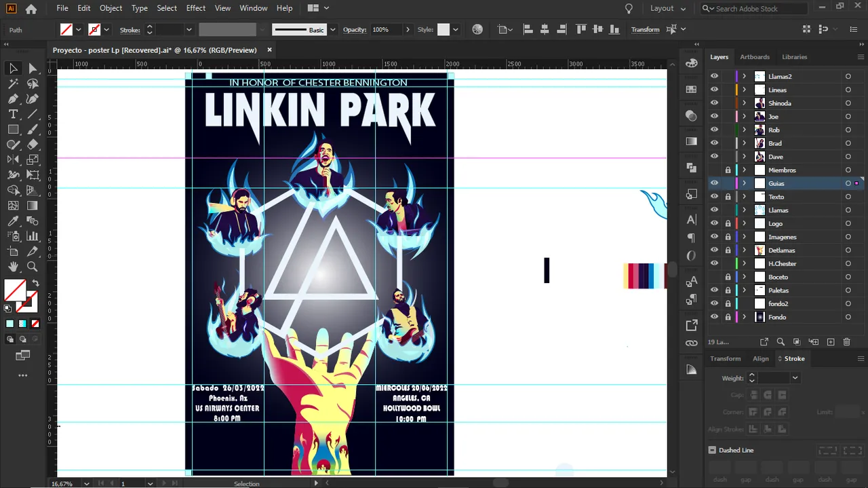Open the Layout workspace dropdown

pos(667,8)
